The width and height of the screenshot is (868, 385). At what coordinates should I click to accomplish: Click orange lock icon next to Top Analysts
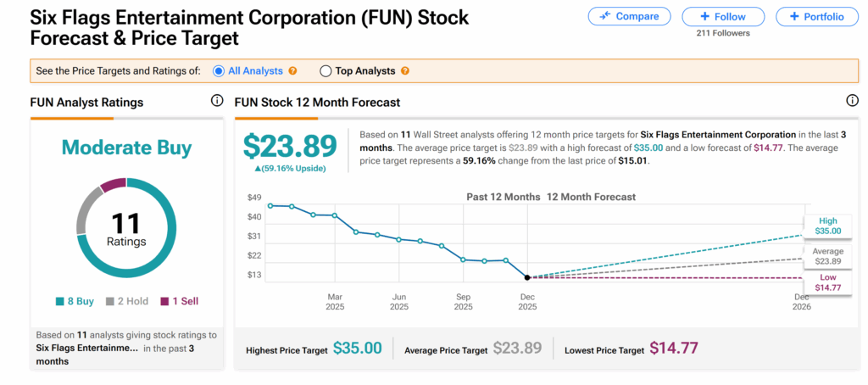click(404, 71)
